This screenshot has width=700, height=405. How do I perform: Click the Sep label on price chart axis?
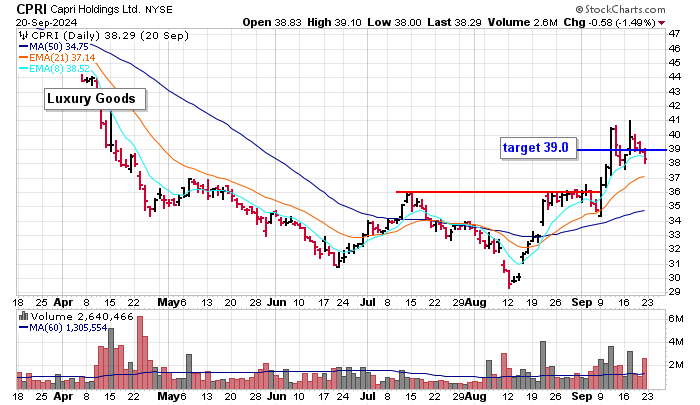pyautogui.click(x=582, y=302)
